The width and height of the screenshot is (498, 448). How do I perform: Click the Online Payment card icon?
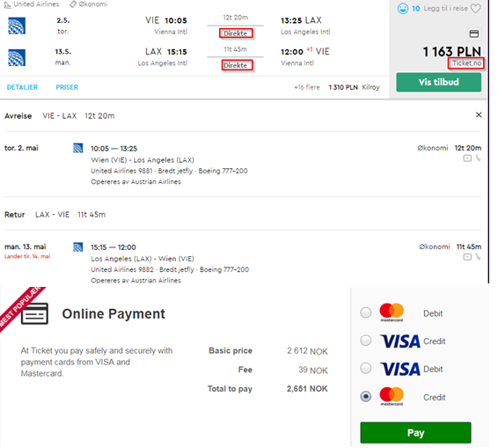(34, 313)
